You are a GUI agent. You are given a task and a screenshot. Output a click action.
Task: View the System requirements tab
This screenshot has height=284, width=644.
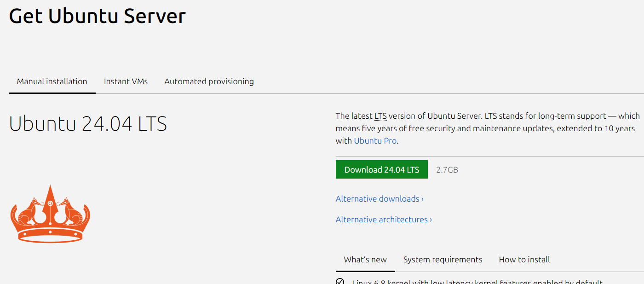click(x=443, y=260)
